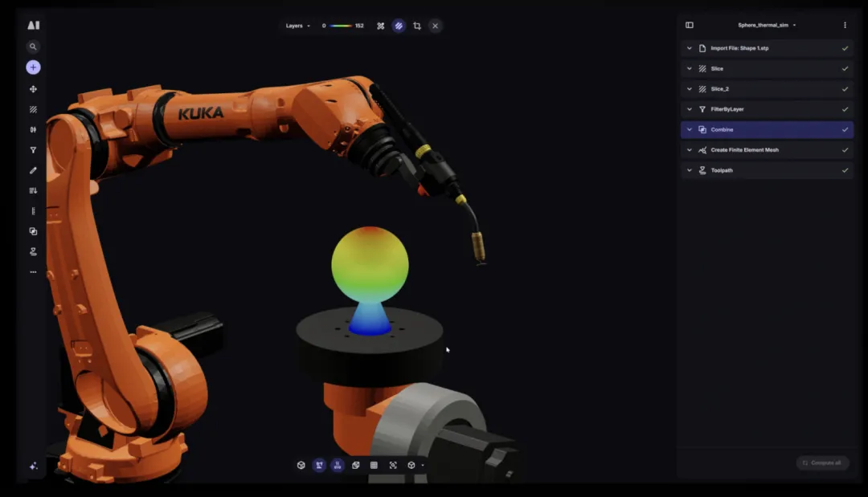The height and width of the screenshot is (497, 868).
Task: Select the pencil edit tool in the sidebar
Action: [33, 170]
